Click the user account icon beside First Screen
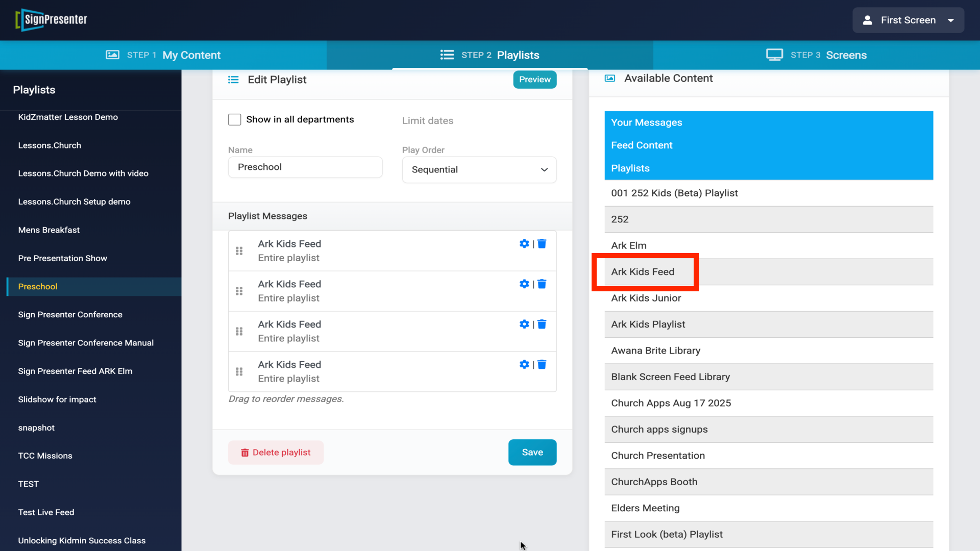This screenshot has width=980, height=551. [867, 20]
